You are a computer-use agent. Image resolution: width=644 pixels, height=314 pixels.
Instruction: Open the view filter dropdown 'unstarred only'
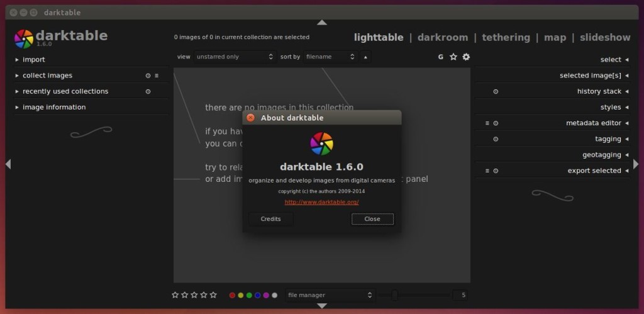pyautogui.click(x=235, y=57)
